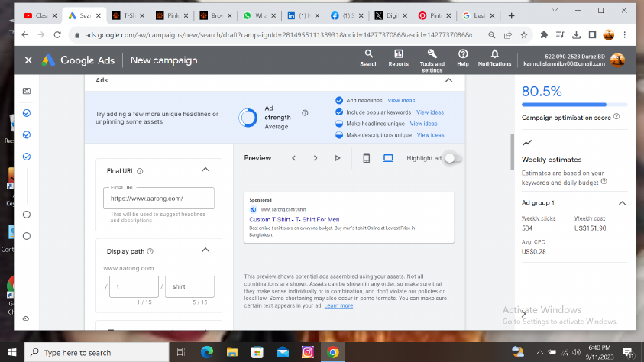Open Chrome tab search dropdown
This screenshot has width=644, height=362.
tap(555, 10)
